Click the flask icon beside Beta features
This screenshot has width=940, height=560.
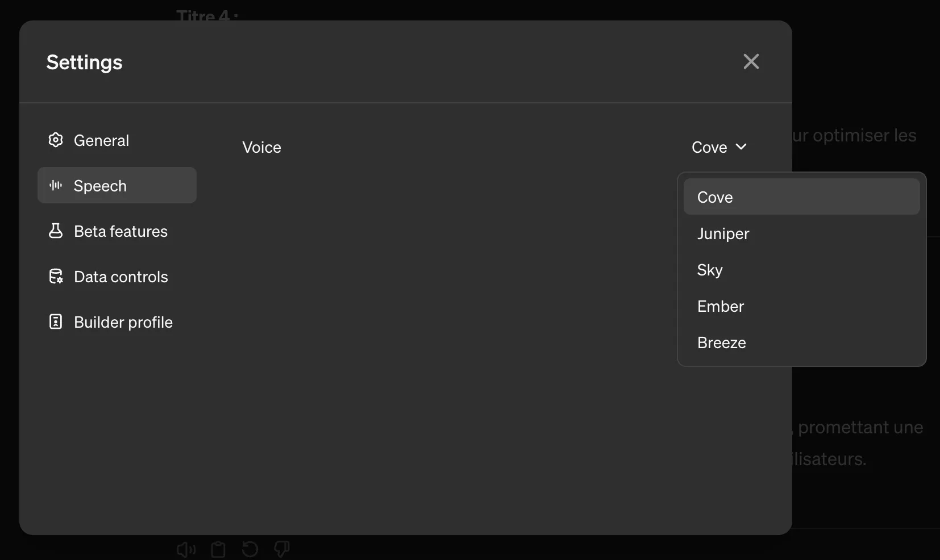[x=56, y=231]
